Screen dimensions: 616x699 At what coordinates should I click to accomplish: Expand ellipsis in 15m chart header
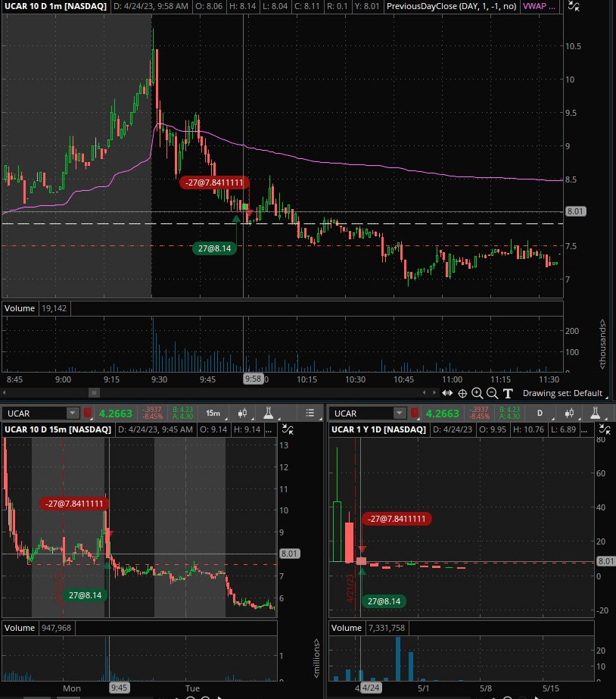pyautogui.click(x=268, y=429)
